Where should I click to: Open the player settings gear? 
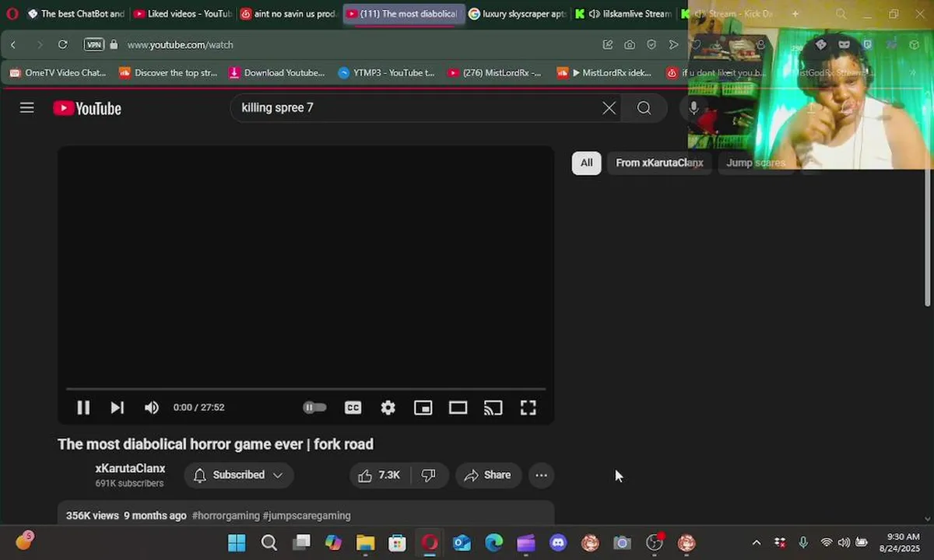(x=388, y=408)
